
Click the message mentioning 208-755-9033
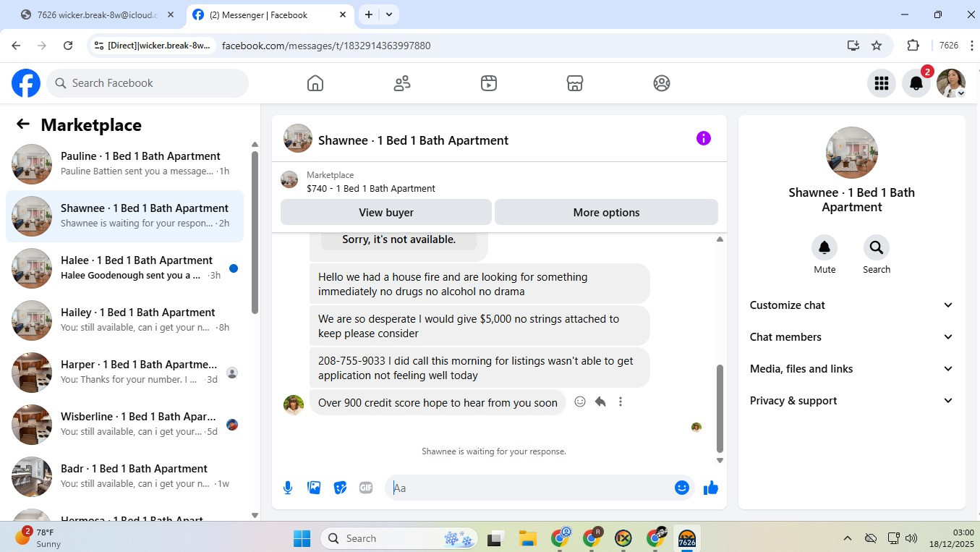[x=480, y=368]
